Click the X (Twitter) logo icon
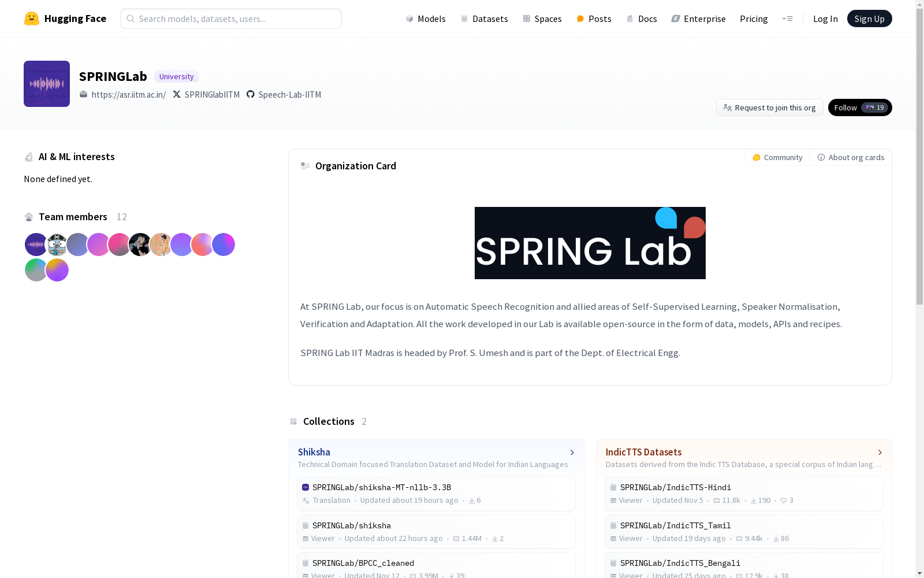This screenshot has width=924, height=578. pyautogui.click(x=177, y=94)
